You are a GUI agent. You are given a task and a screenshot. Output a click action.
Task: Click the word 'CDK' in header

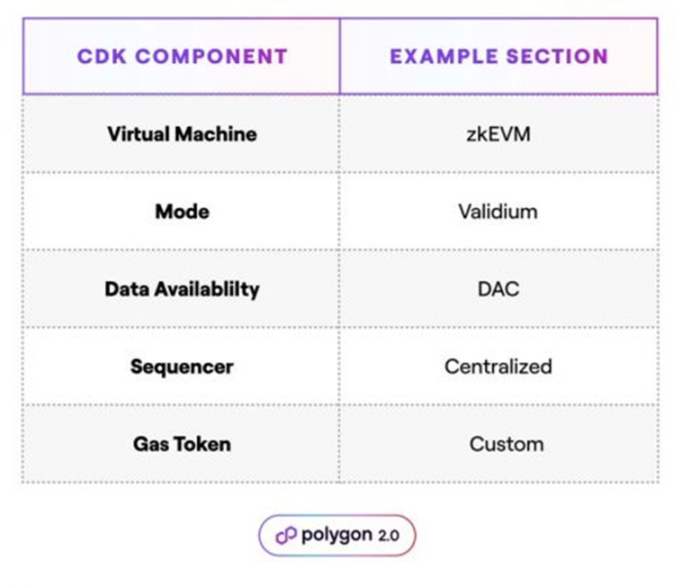pos(102,56)
